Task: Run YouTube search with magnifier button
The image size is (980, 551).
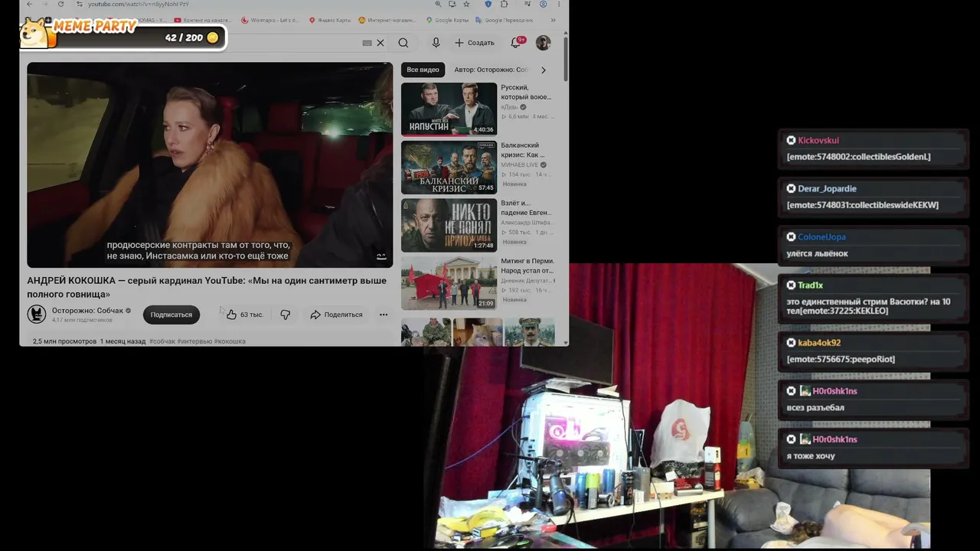Action: coord(403,43)
